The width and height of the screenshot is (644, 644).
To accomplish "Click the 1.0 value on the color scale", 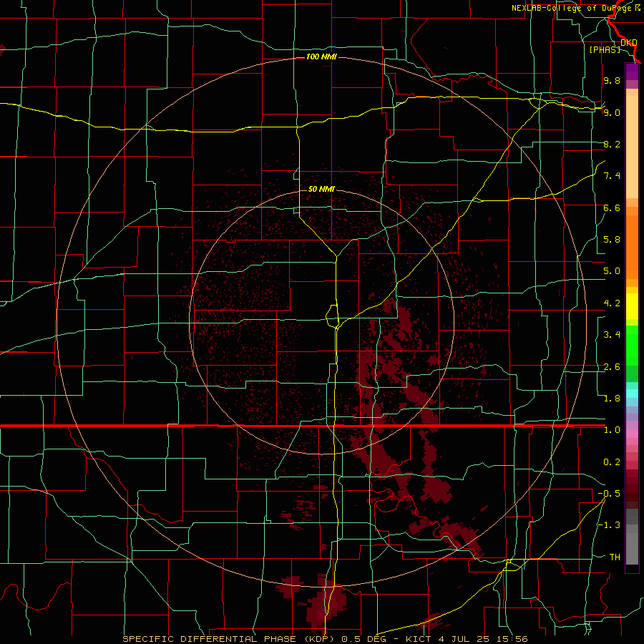I will (x=612, y=430).
